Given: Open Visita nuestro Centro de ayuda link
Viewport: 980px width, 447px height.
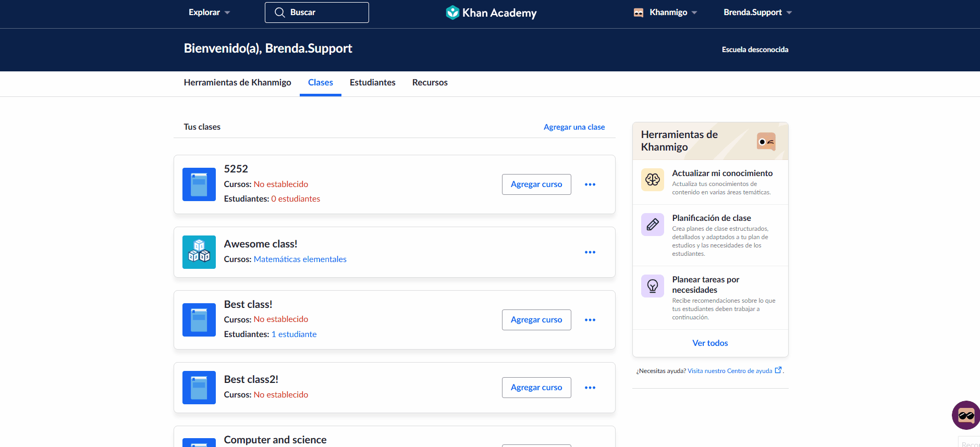Looking at the screenshot, I should pos(730,371).
